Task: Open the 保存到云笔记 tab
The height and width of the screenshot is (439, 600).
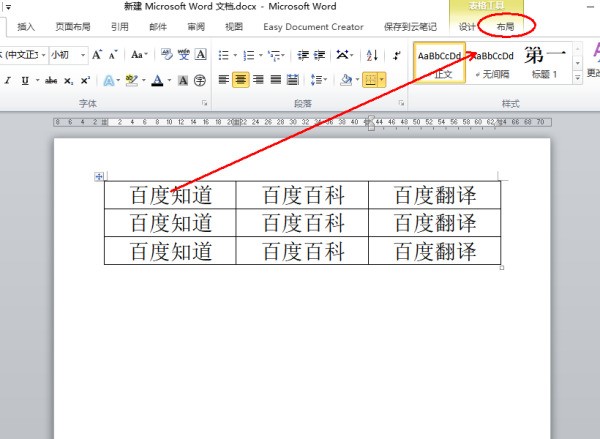Action: tap(410, 27)
